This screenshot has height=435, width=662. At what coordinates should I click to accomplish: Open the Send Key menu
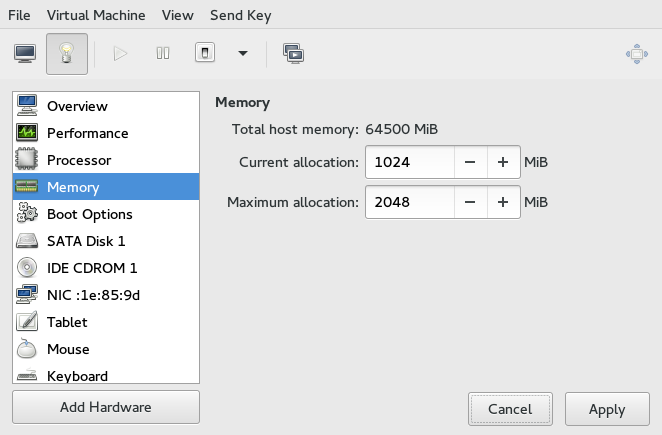[x=240, y=15]
